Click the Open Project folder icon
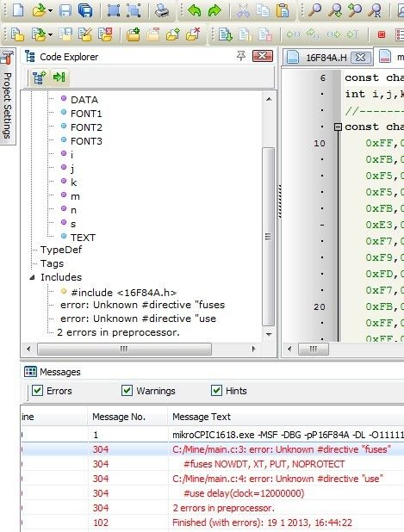The width and height of the screenshot is (404, 532). [x=38, y=34]
